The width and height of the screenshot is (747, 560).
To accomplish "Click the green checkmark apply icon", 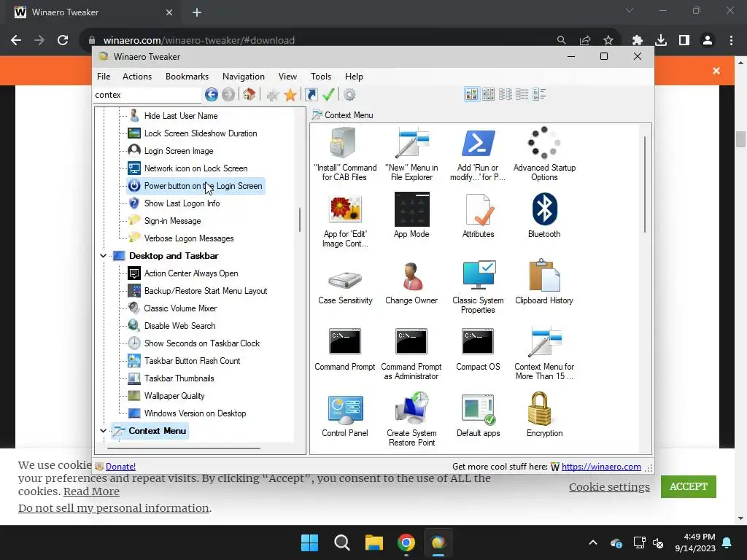I will coord(328,94).
